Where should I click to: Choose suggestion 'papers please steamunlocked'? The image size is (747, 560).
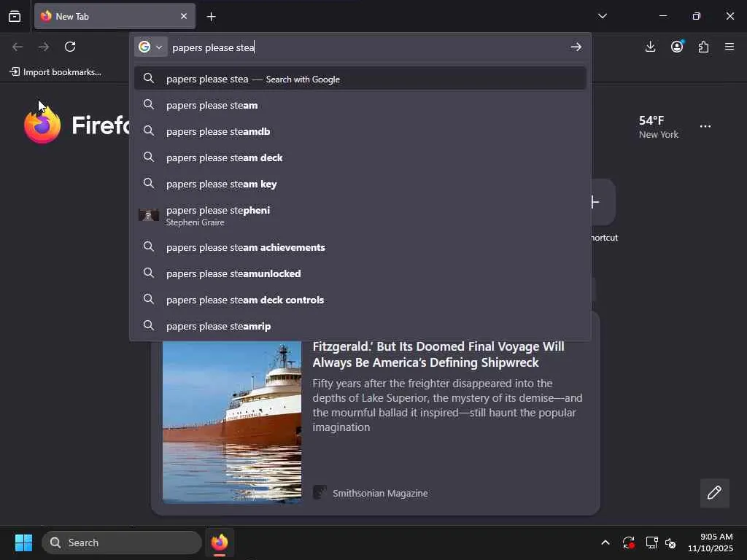[360, 273]
